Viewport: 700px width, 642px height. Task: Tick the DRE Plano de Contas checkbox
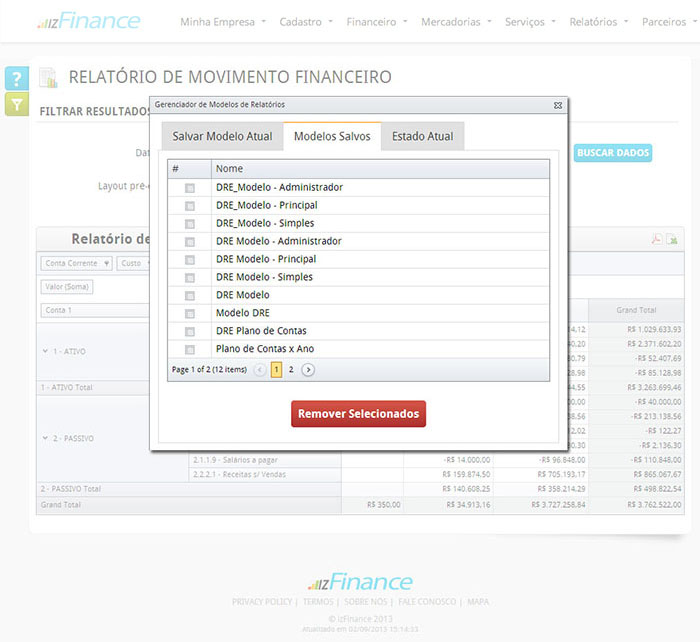(190, 331)
